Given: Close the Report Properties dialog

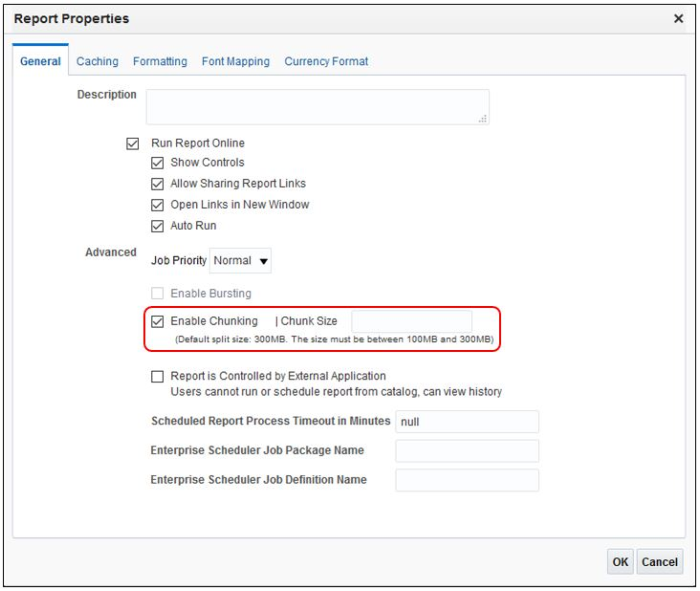Looking at the screenshot, I should point(678,19).
